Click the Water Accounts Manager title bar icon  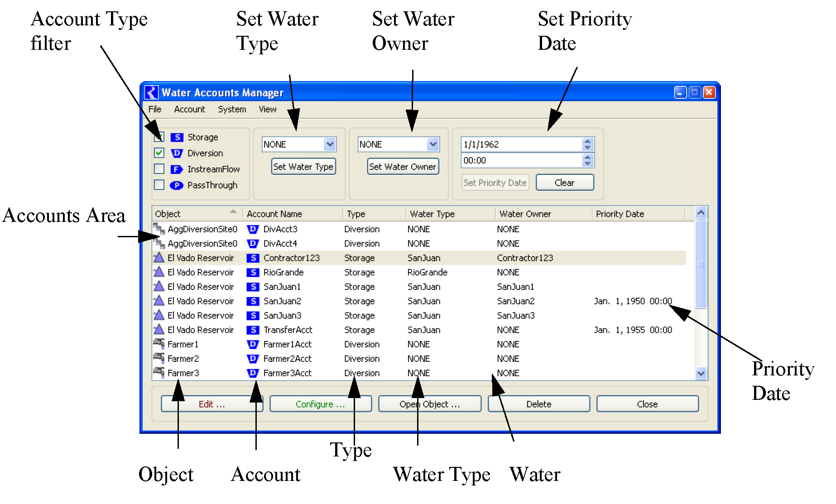151,92
